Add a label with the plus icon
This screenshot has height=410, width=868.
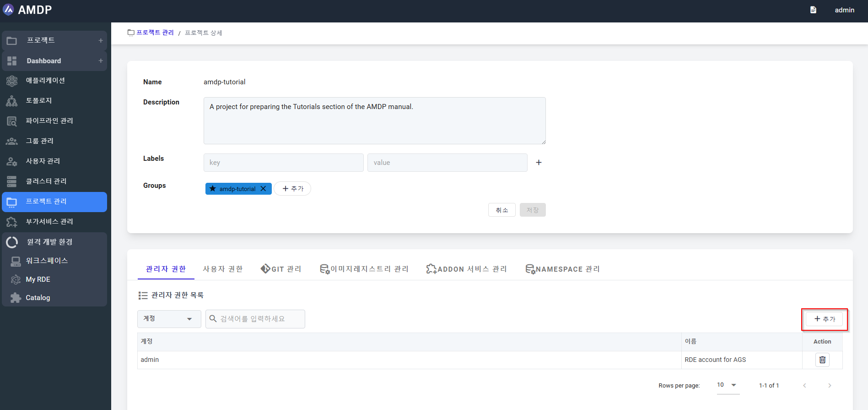539,163
